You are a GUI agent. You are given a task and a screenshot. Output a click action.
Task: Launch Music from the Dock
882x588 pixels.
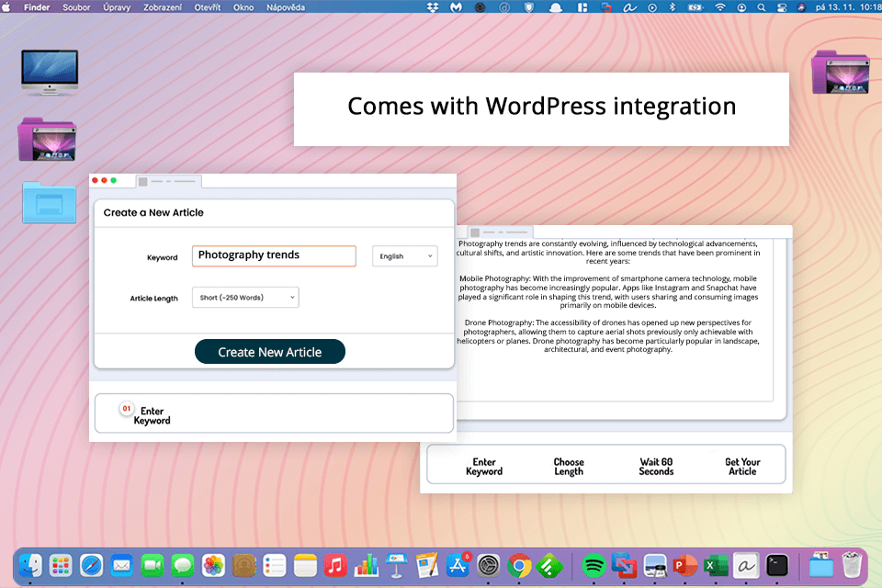pos(336,566)
